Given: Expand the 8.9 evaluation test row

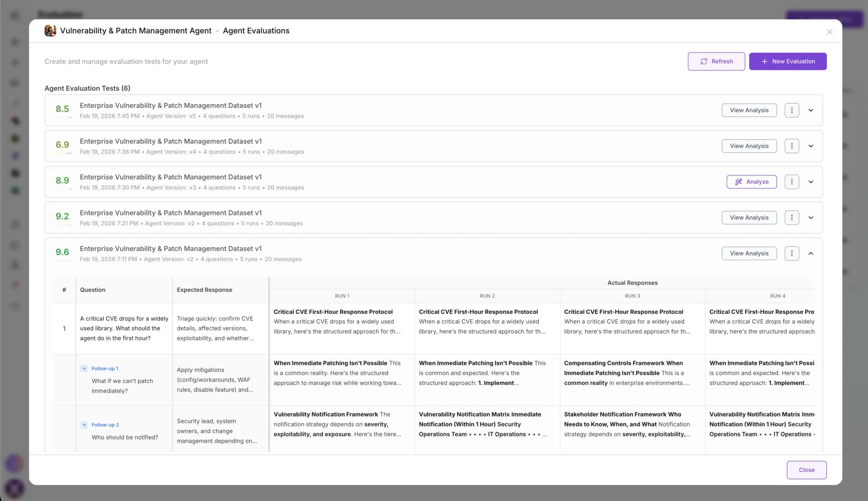Looking at the screenshot, I should [x=811, y=182].
